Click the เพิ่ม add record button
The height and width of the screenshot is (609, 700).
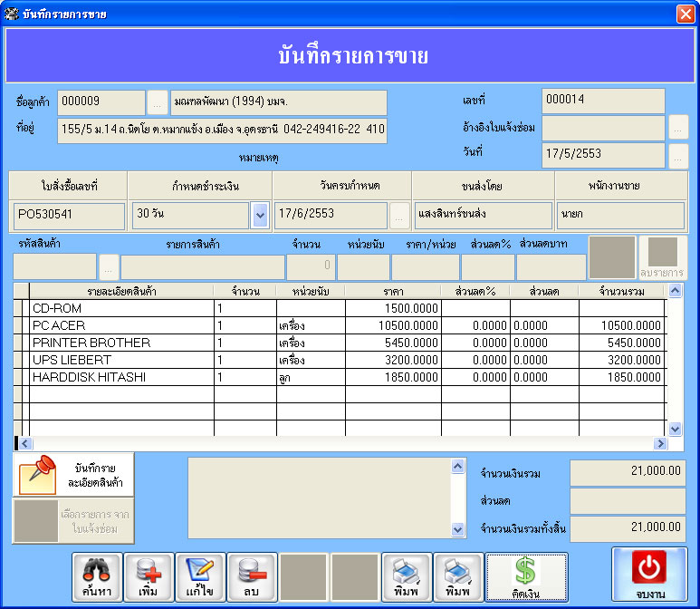(x=149, y=576)
